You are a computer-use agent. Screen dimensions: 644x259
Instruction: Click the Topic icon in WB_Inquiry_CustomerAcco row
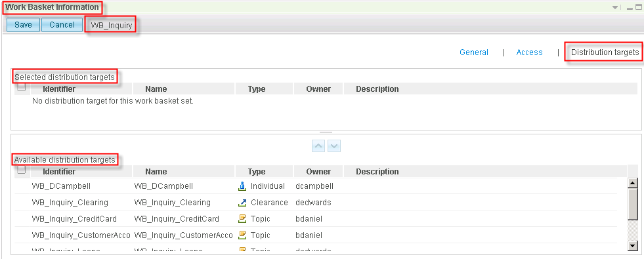click(242, 235)
